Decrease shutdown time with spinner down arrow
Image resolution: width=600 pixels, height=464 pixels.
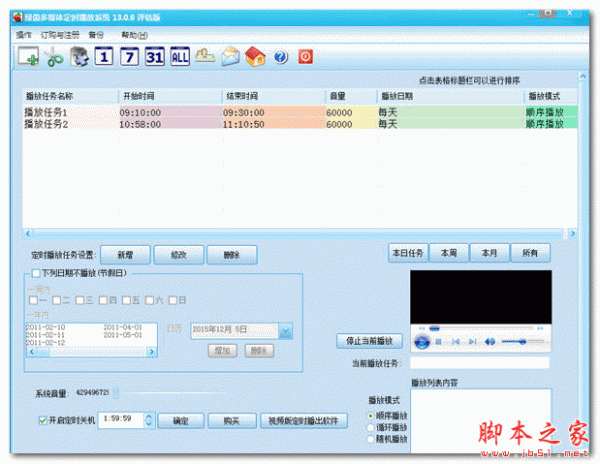click(x=149, y=424)
